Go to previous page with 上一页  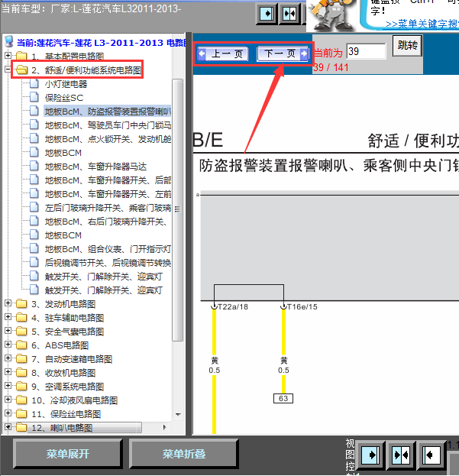[x=224, y=53]
